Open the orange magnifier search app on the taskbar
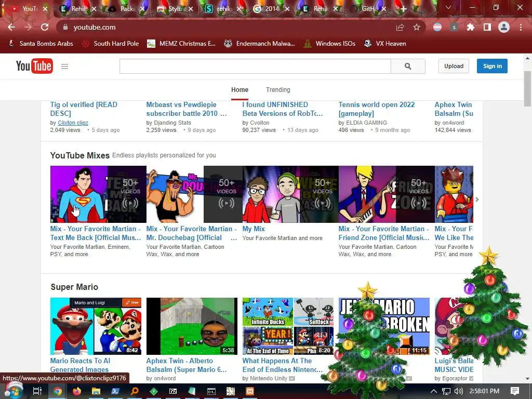 click(x=135, y=391)
